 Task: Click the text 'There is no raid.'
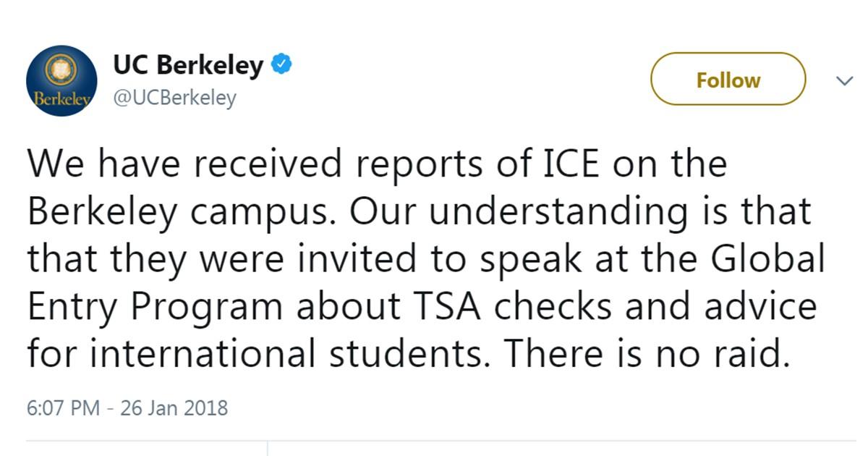click(645, 353)
